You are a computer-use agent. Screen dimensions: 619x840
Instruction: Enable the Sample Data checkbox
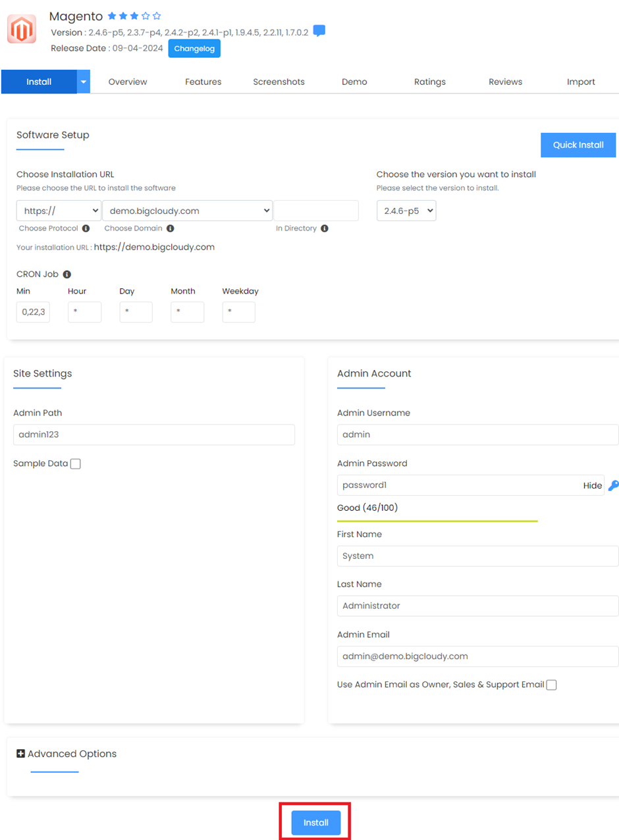(x=75, y=463)
